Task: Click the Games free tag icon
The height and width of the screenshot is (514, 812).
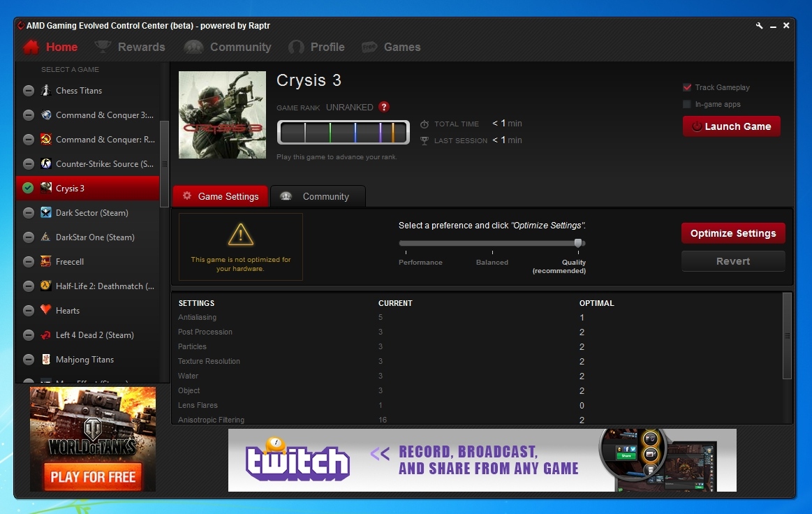Action: tap(369, 47)
